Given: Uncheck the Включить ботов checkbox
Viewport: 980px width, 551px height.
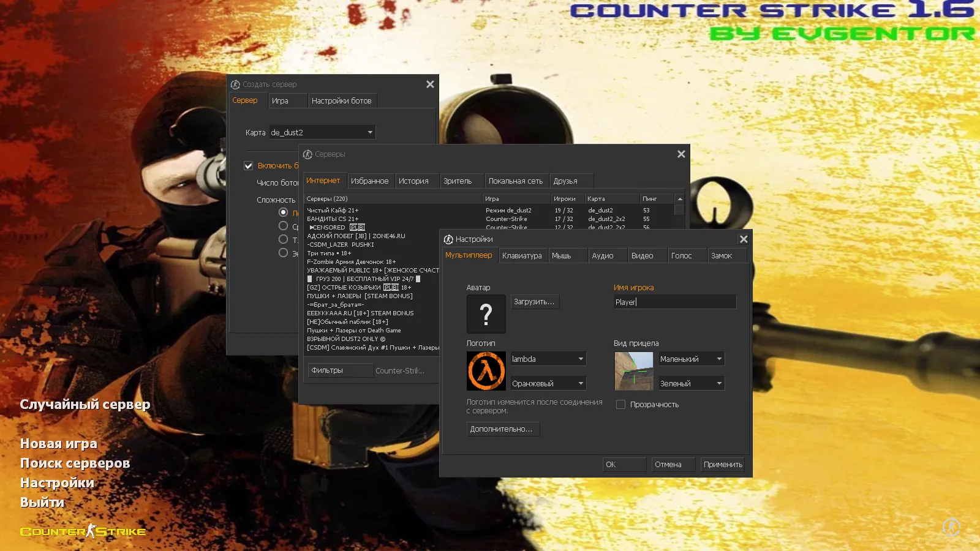Looking at the screenshot, I should tap(249, 166).
